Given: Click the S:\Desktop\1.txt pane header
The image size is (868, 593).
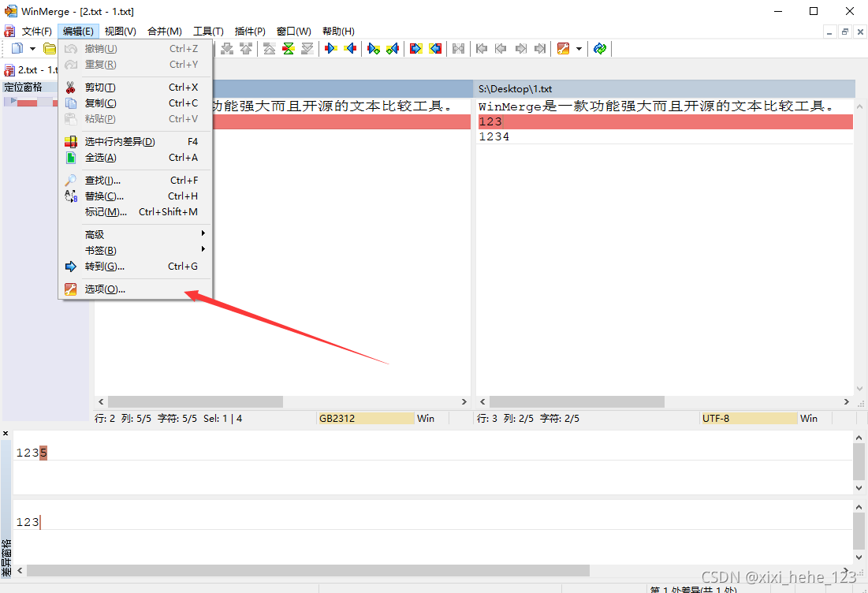Looking at the screenshot, I should [665, 88].
